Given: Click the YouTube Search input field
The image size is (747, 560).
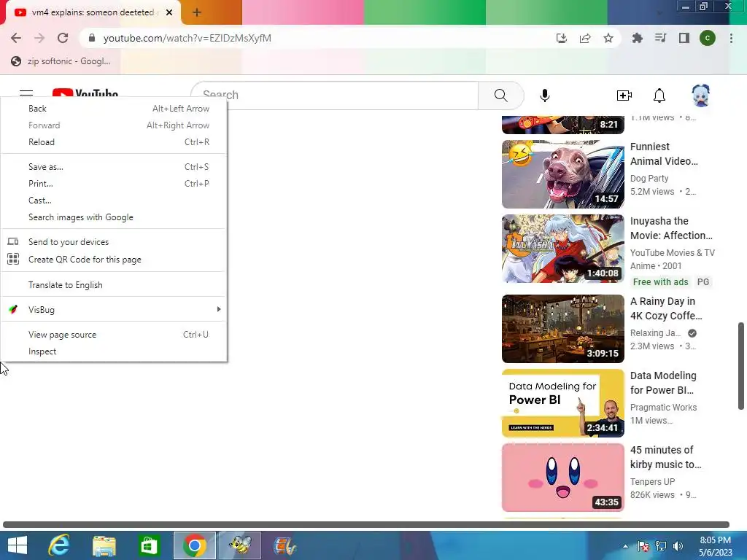Looking at the screenshot, I should coord(334,96).
